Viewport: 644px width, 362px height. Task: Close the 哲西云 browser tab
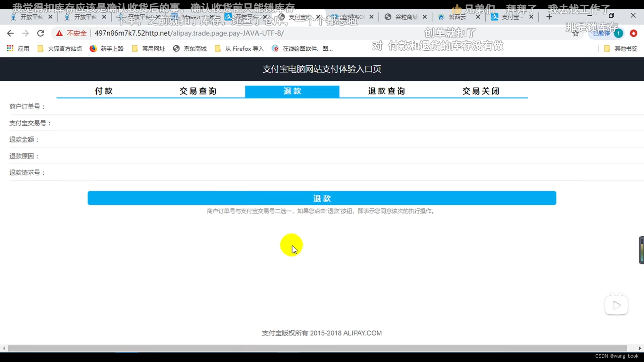tap(478, 17)
